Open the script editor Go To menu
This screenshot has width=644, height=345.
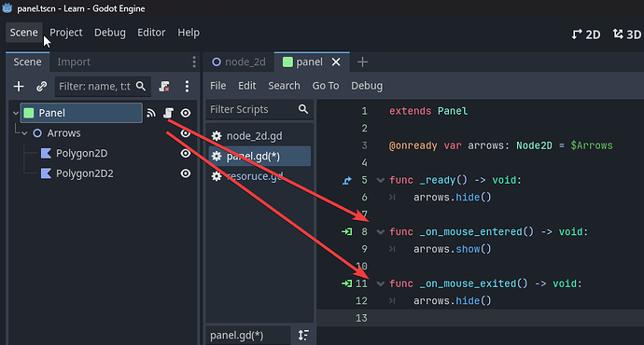point(326,86)
